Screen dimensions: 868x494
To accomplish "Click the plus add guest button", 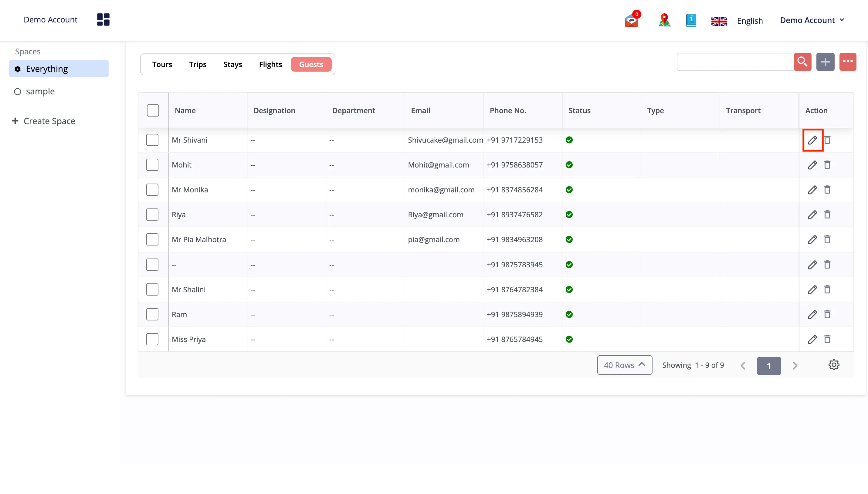I will [x=825, y=62].
